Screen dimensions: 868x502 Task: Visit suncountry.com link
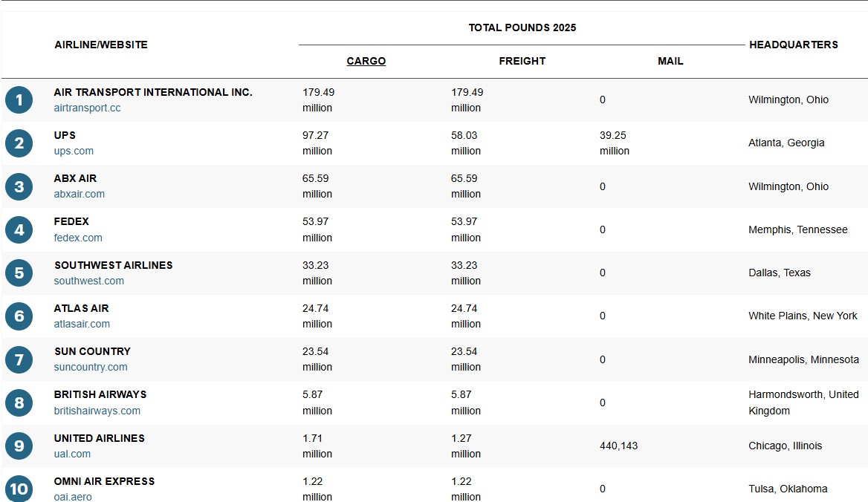coord(91,367)
